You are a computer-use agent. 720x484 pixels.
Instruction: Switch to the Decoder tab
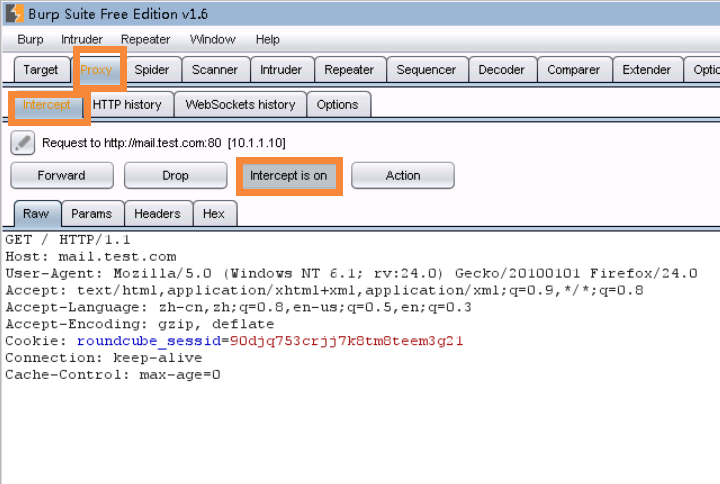pyautogui.click(x=501, y=70)
